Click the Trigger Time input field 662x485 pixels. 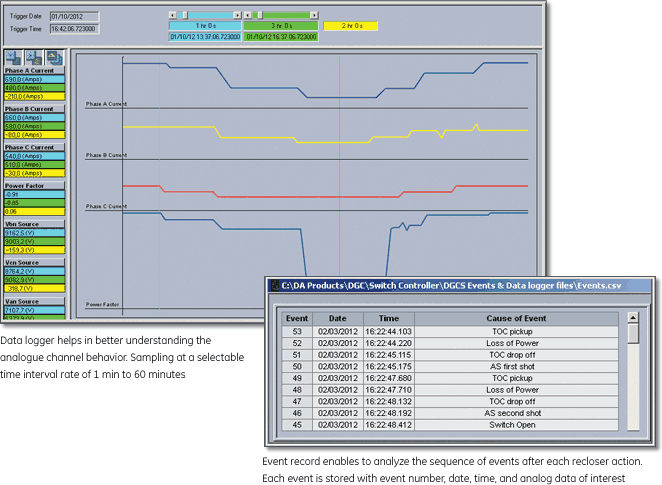[x=71, y=29]
